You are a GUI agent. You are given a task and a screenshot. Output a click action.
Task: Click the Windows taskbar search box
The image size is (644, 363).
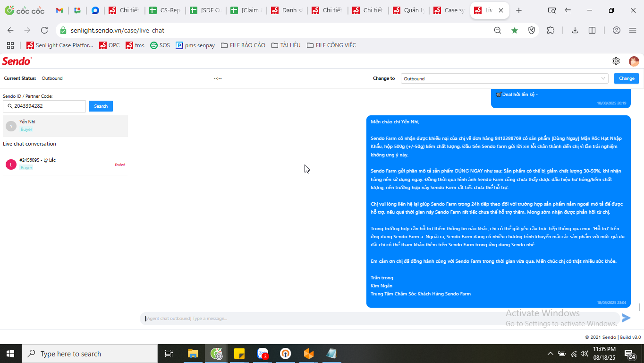[90, 354]
